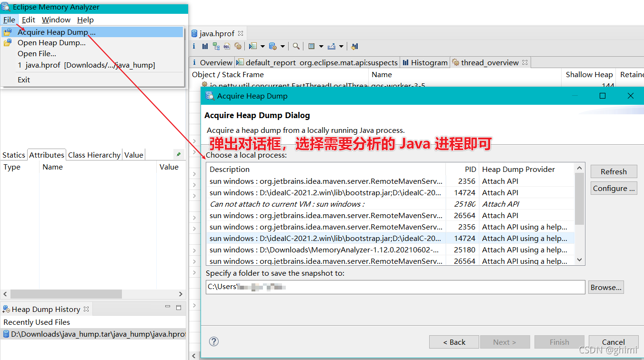Click the scroll down arrow in process list
Screen dimensions: 644x360
pos(580,260)
